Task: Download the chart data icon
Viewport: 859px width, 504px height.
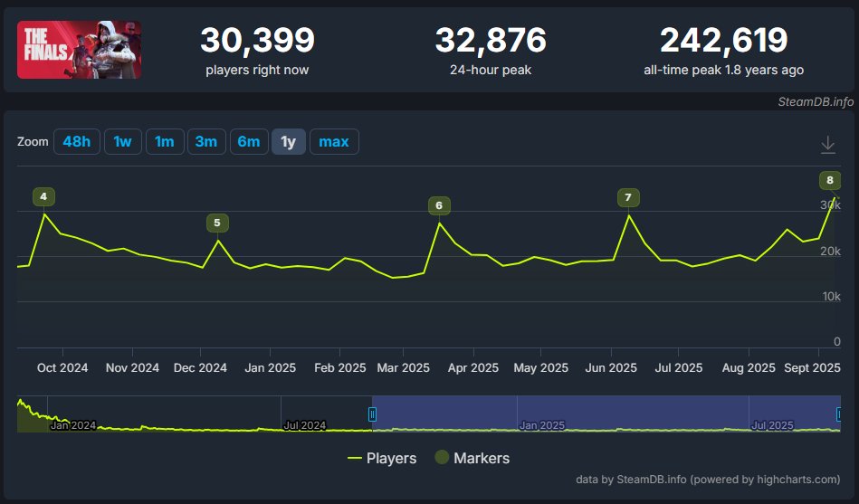Action: click(x=828, y=145)
